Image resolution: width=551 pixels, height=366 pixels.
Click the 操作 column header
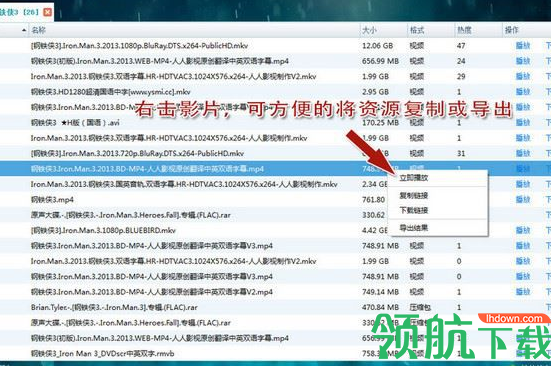pos(512,30)
